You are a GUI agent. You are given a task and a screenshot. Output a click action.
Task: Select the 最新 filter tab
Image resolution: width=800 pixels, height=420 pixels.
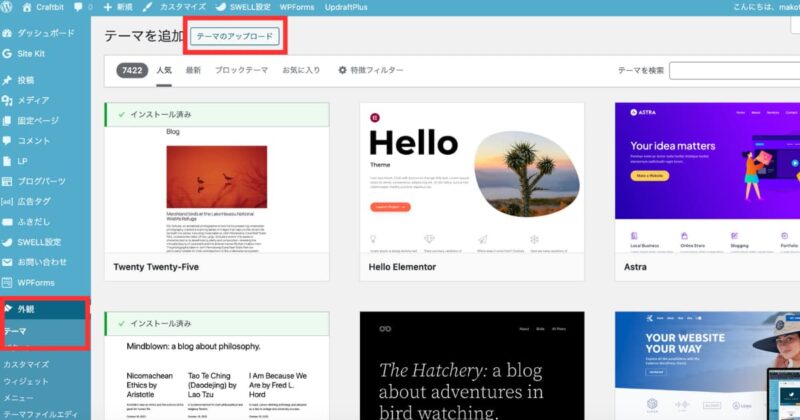click(193, 70)
